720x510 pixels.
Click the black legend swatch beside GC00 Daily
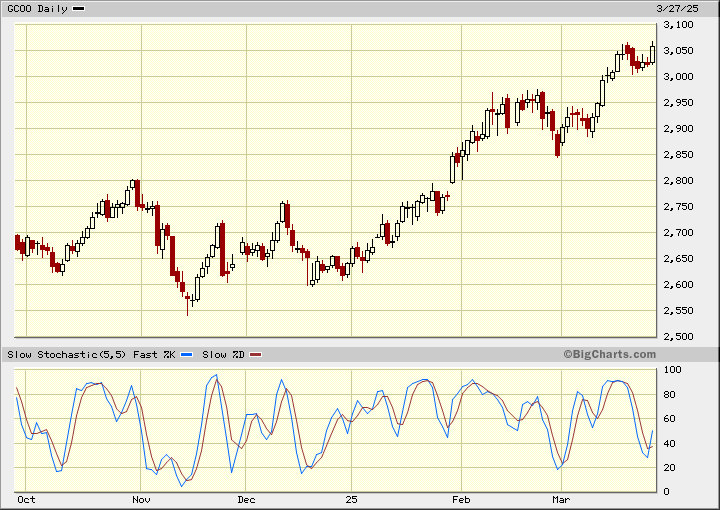pos(80,8)
